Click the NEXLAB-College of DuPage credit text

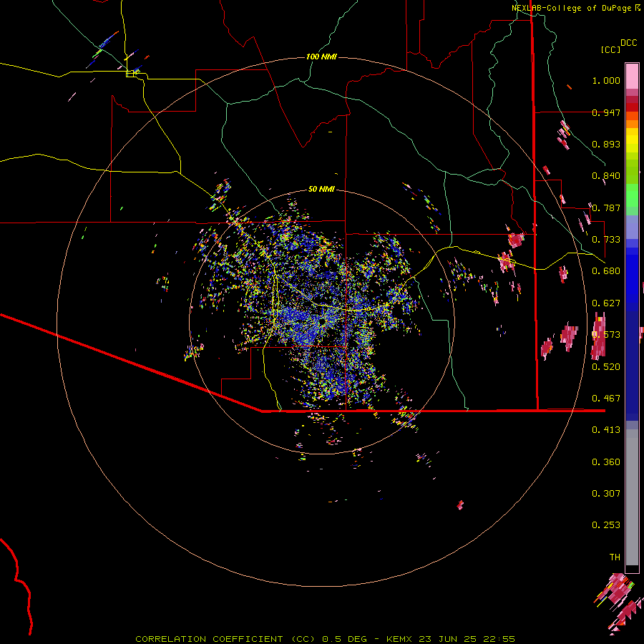click(x=572, y=8)
